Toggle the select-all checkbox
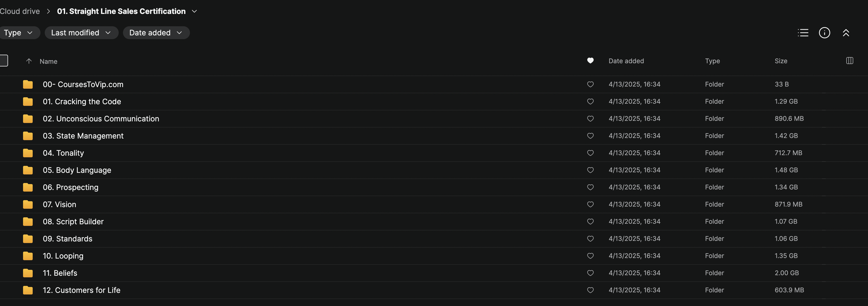 pos(3,61)
